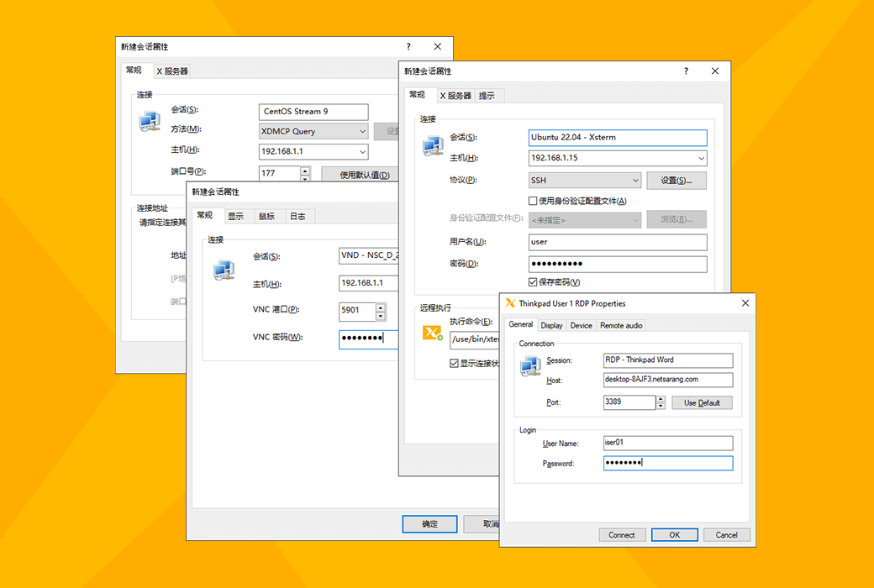Click the computer icon in VNC session dialog
The image size is (874, 588).
pyautogui.click(x=224, y=270)
